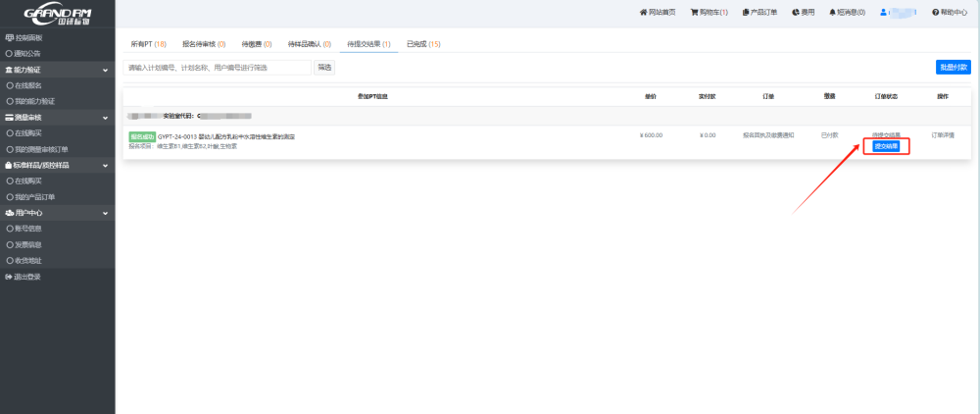The height and width of the screenshot is (414, 980).
Task: Open 发票信息 in the sidebar
Action: pos(27,244)
